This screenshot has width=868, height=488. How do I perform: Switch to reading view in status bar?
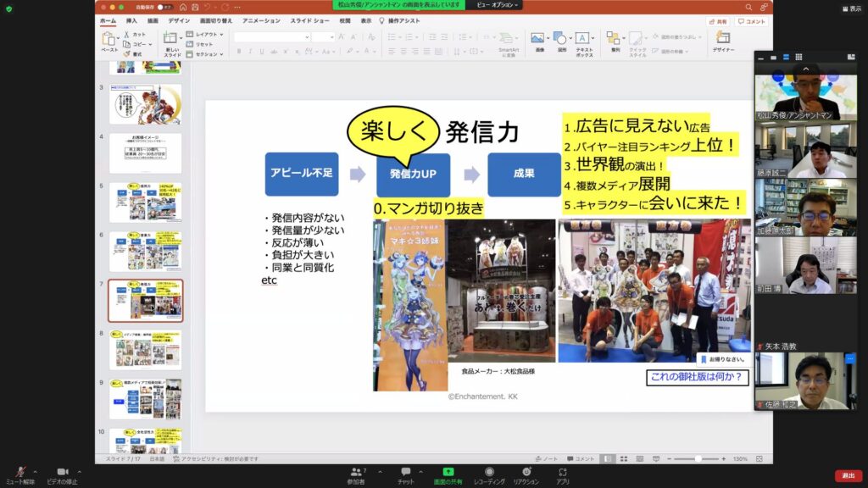pyautogui.click(x=640, y=458)
